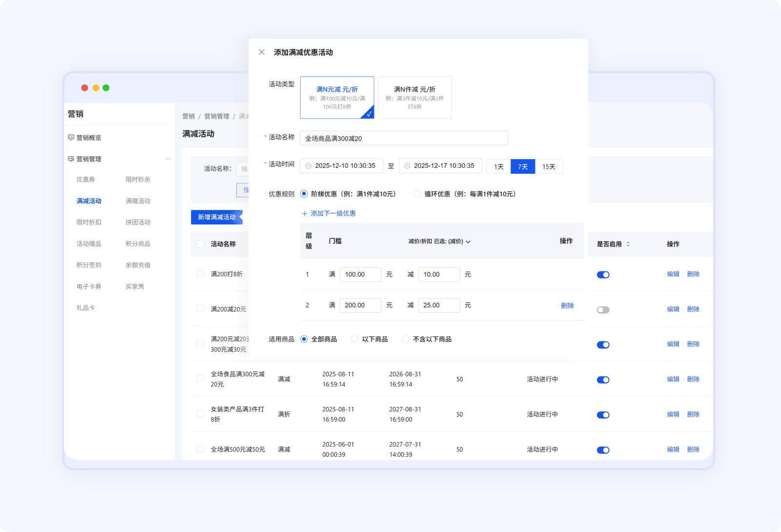Viewport: 781px width, 532px height.
Task: Collapse the 营销管理 menu chevron
Action: (168, 159)
